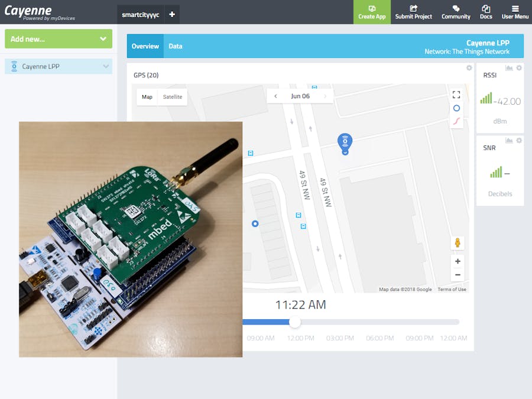Open the Docs icon in top bar
The width and height of the screenshot is (532, 399).
(486, 8)
